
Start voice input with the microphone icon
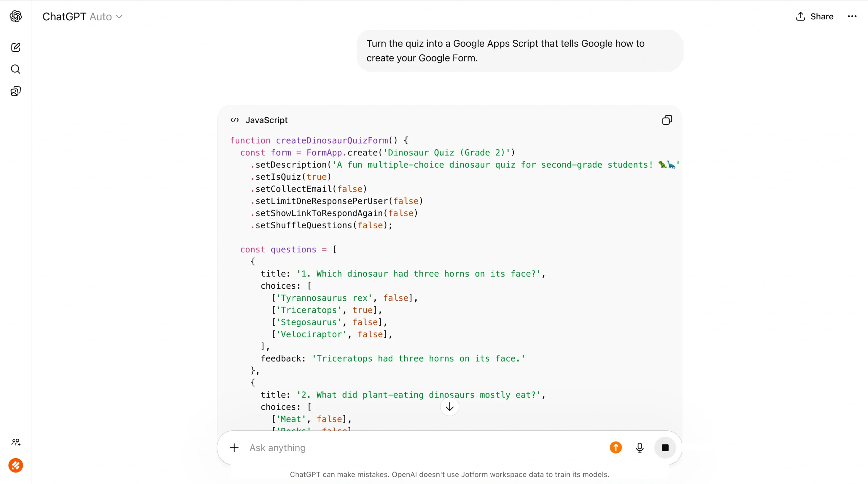639,447
